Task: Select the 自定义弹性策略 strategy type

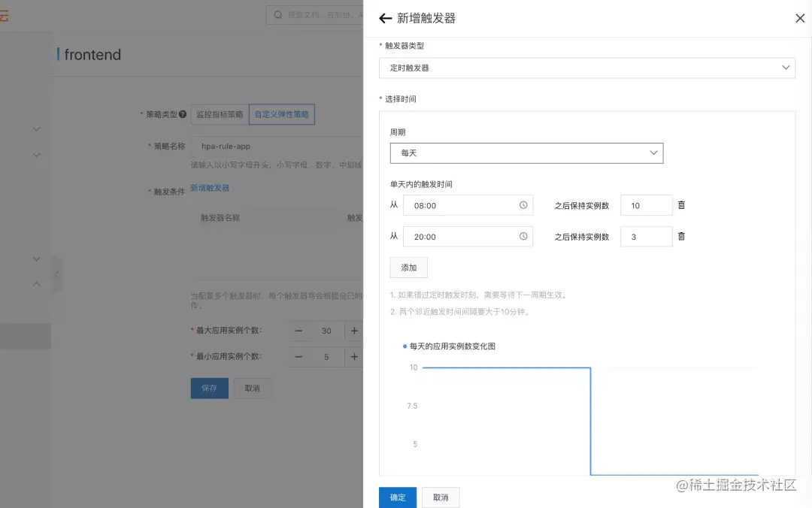Action: pos(282,114)
